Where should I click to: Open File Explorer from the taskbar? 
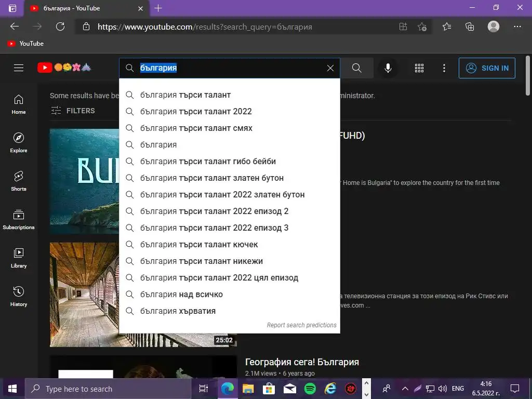pyautogui.click(x=248, y=389)
